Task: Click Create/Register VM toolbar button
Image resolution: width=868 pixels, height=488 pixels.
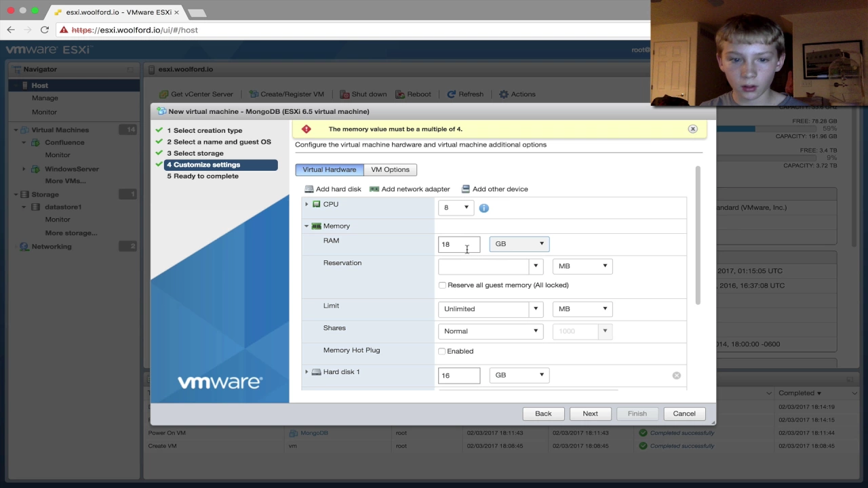Action: coord(286,94)
